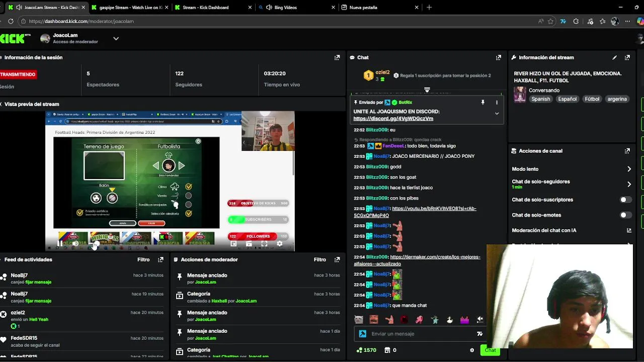Open Moderación del chat con IA link icon
644x362 pixels.
tap(629, 230)
